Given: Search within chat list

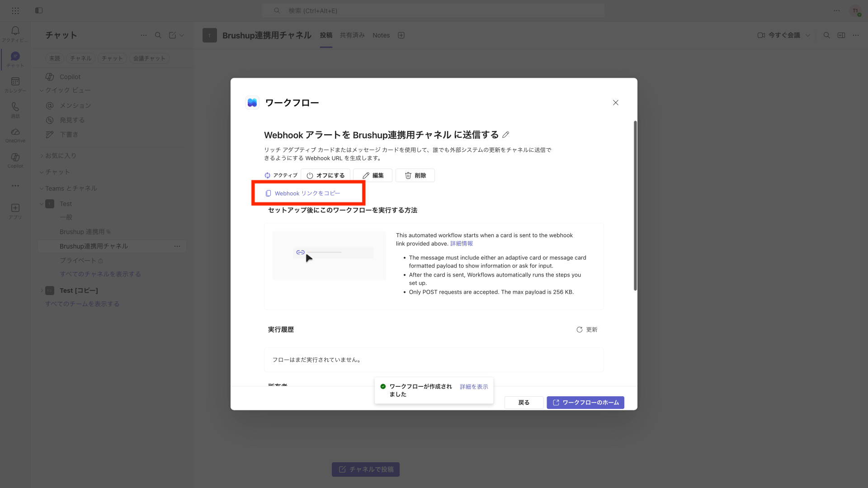Looking at the screenshot, I should 158,35.
